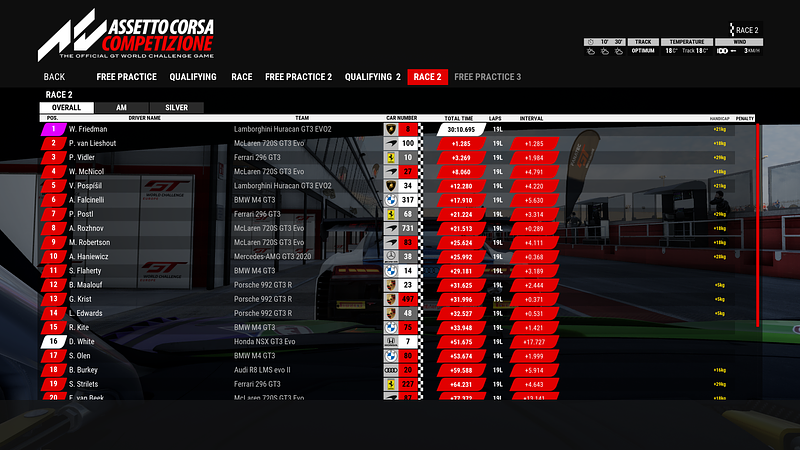
Task: Click the Lamborghini logo for car 34
Action: [391, 186]
